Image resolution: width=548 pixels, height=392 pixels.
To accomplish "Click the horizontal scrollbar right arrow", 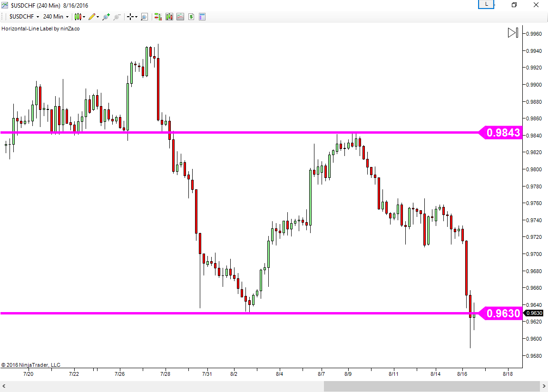I will 544,386.
